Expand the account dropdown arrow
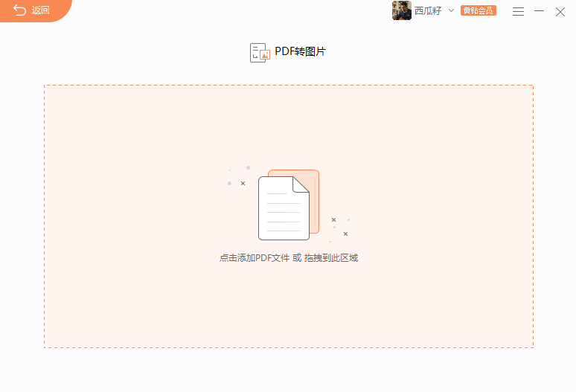The width and height of the screenshot is (576, 392). click(451, 10)
